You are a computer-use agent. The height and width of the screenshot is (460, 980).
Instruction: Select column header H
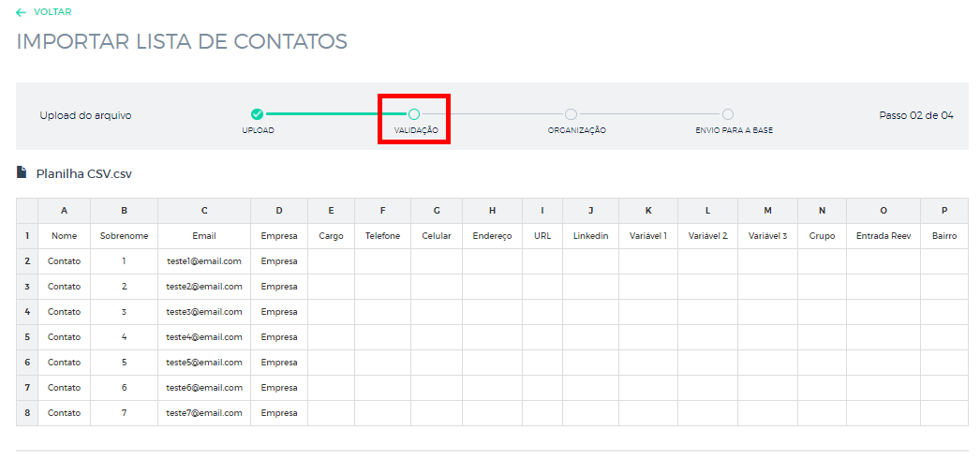pos(493,211)
